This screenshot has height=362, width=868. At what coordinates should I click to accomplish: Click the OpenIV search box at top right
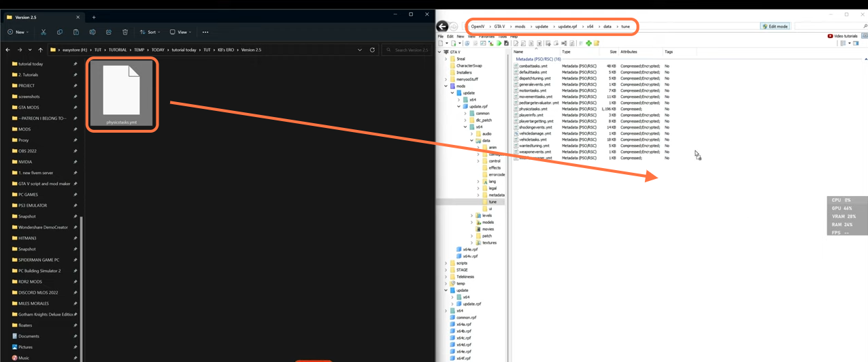coord(830,27)
